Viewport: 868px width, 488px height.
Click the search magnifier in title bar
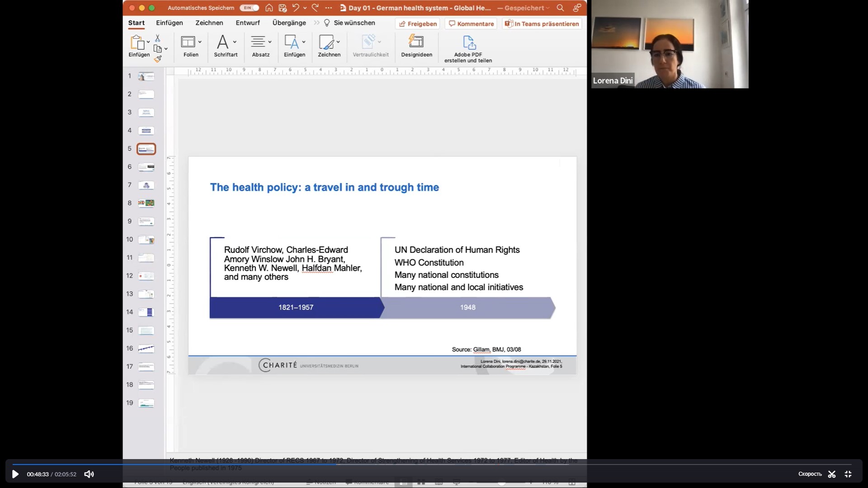tap(560, 8)
